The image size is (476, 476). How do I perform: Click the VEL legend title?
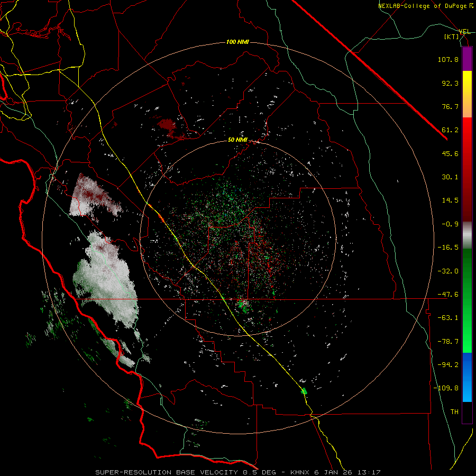tap(464, 32)
